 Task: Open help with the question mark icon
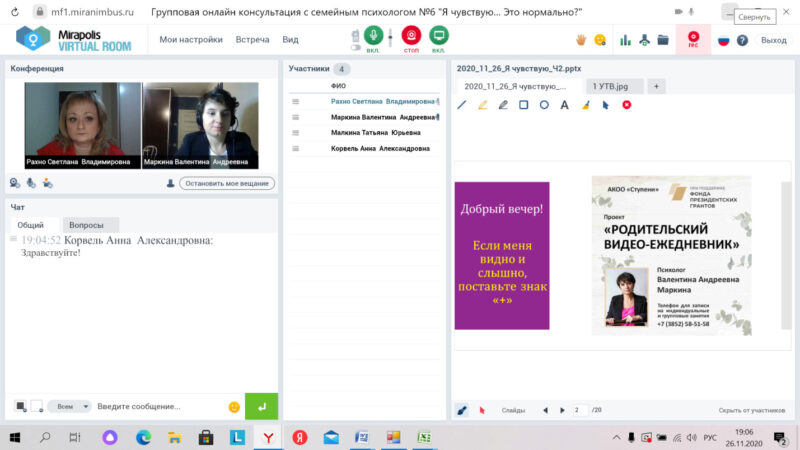(x=742, y=40)
